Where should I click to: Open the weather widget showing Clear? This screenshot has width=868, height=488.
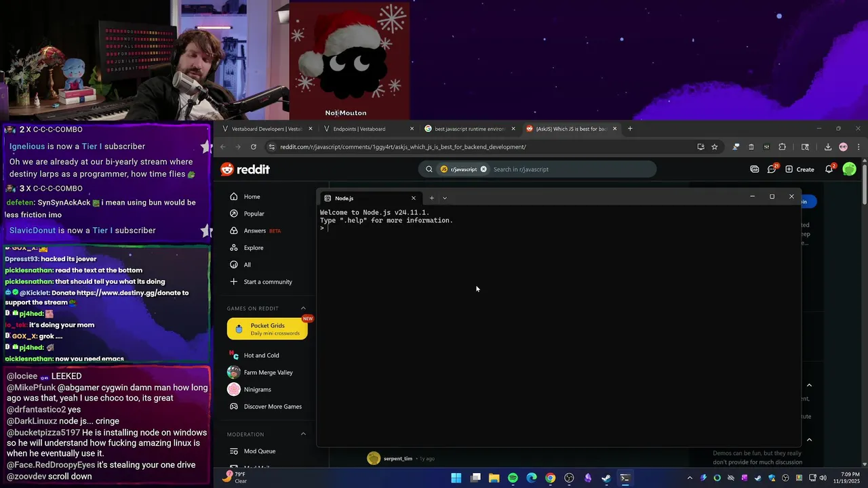236,477
